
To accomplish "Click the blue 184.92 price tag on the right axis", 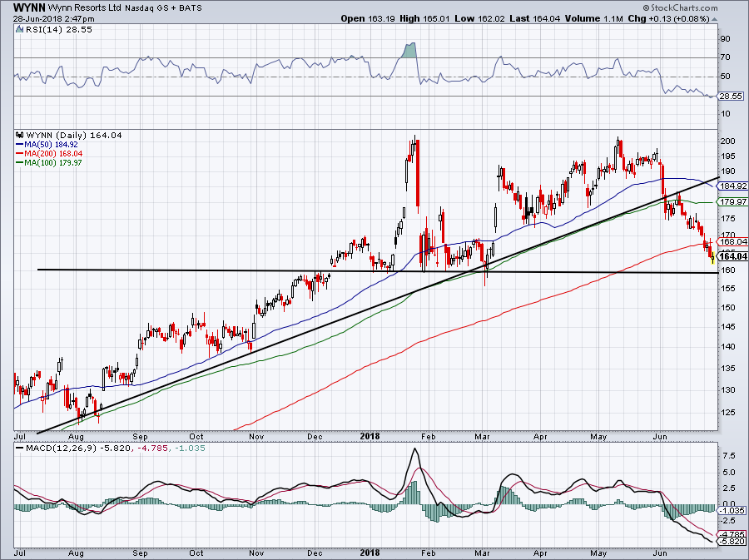I will (734, 186).
